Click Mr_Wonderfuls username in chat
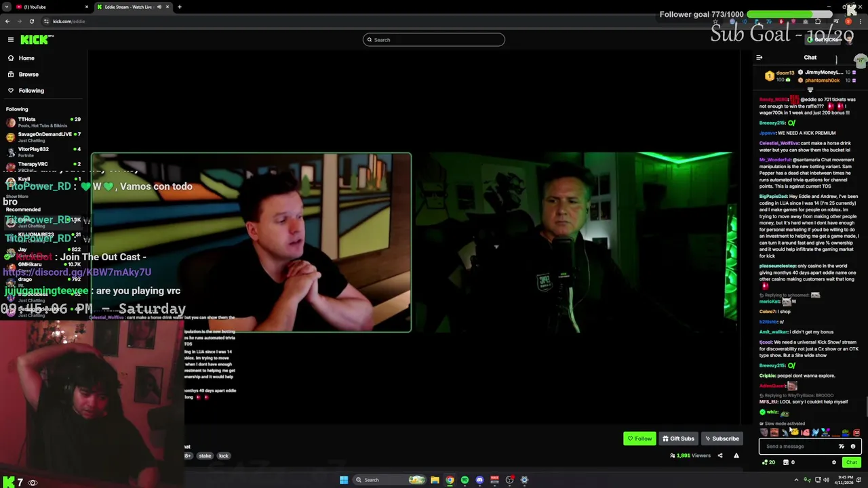The height and width of the screenshot is (488, 868). click(x=774, y=160)
